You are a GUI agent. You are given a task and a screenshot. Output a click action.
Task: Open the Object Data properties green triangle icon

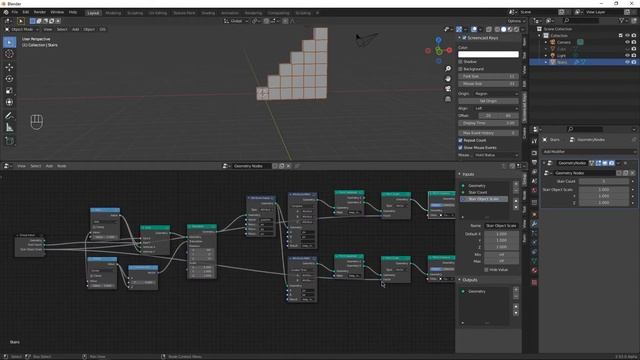tap(534, 261)
